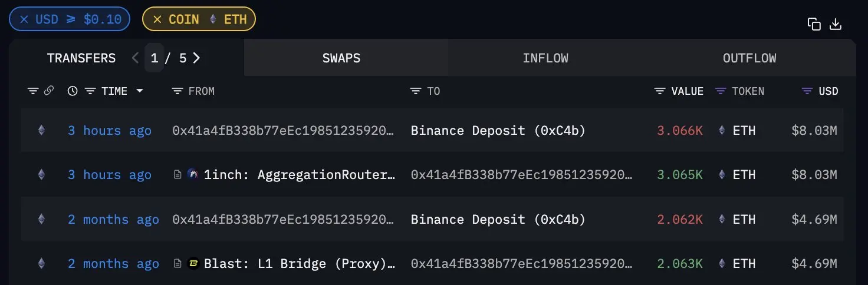Viewport: 868px width, 285px height.
Task: Expand the TIME sort dropdown arrow
Action: click(x=140, y=91)
